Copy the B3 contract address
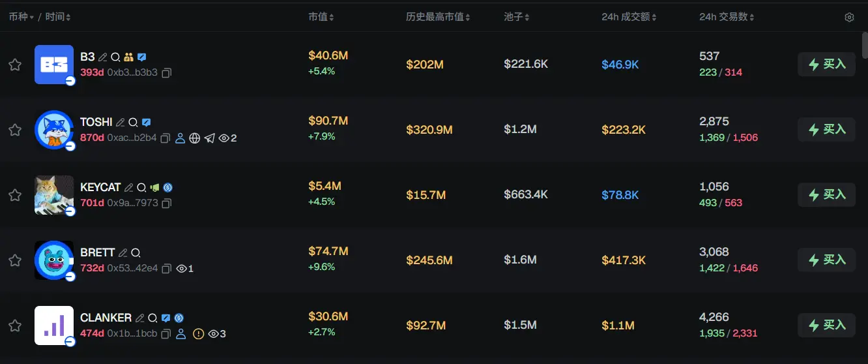Screen dimensions: 868x364 [166, 73]
